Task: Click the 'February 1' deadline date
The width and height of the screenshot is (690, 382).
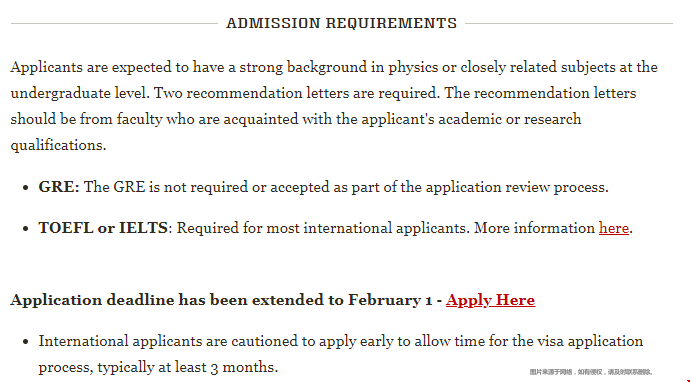Action: (390, 300)
